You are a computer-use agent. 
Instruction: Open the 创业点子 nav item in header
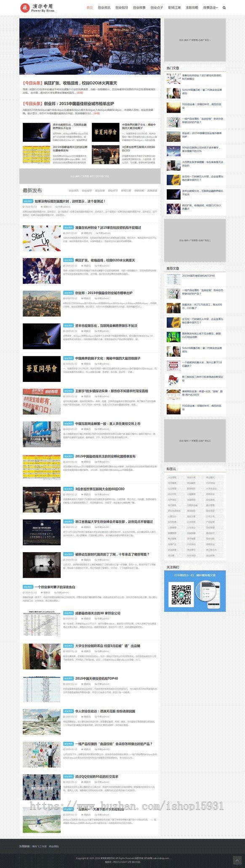click(x=157, y=8)
